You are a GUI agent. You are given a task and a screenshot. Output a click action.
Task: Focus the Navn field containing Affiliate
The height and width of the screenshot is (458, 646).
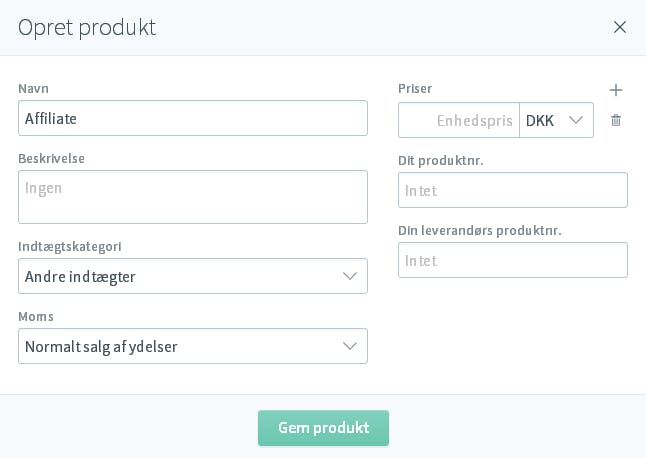pyautogui.click(x=193, y=118)
